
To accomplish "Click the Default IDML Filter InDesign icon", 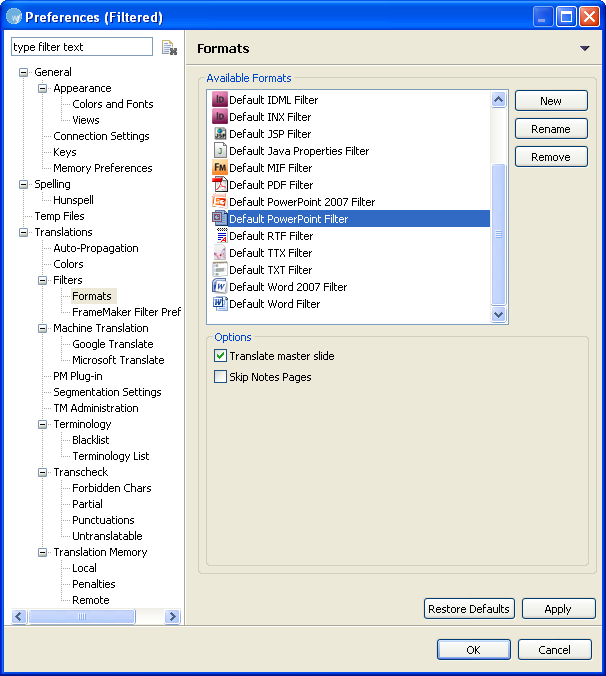I will 220,100.
